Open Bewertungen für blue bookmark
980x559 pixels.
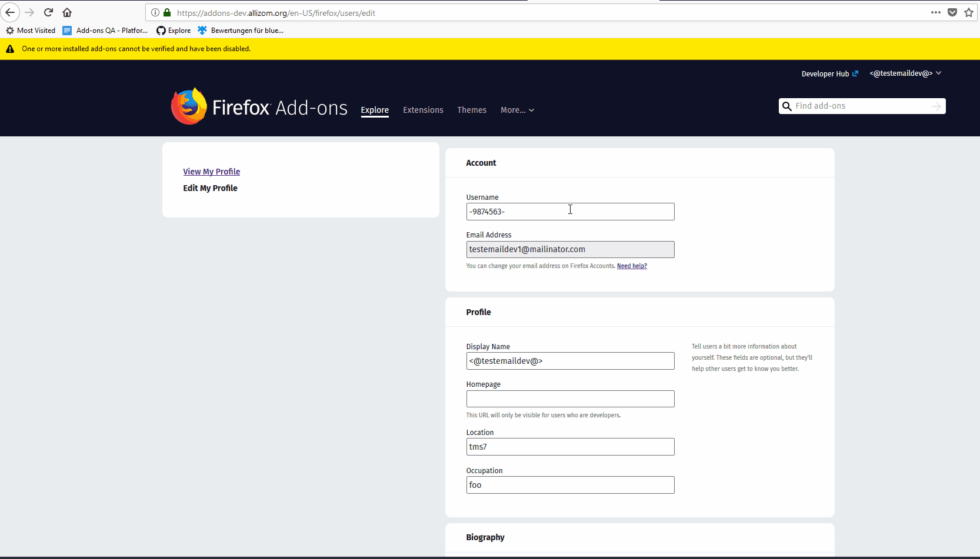click(241, 31)
